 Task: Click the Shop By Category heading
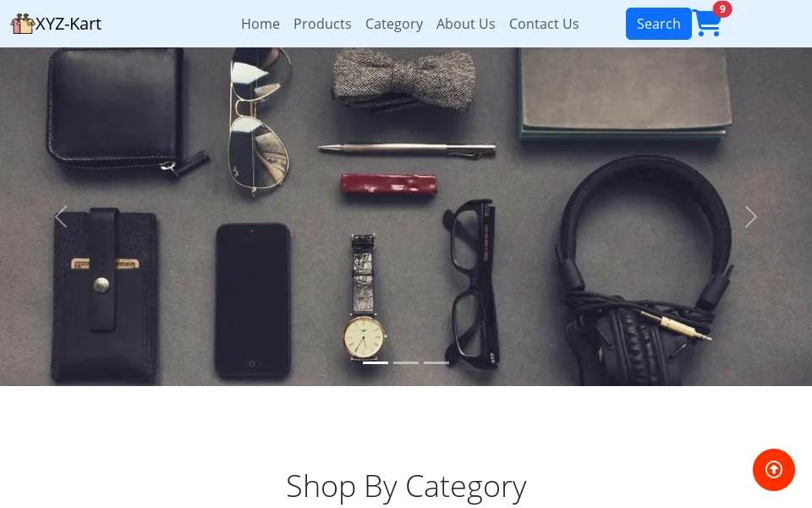(x=406, y=486)
